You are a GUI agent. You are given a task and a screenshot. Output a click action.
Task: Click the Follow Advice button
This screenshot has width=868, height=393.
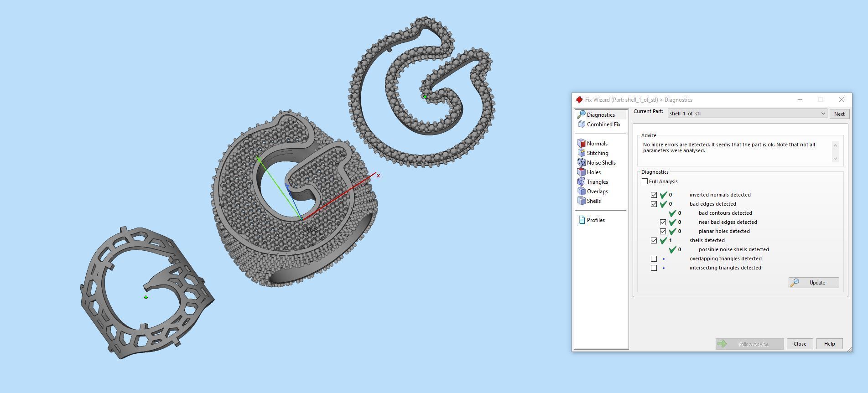point(749,344)
